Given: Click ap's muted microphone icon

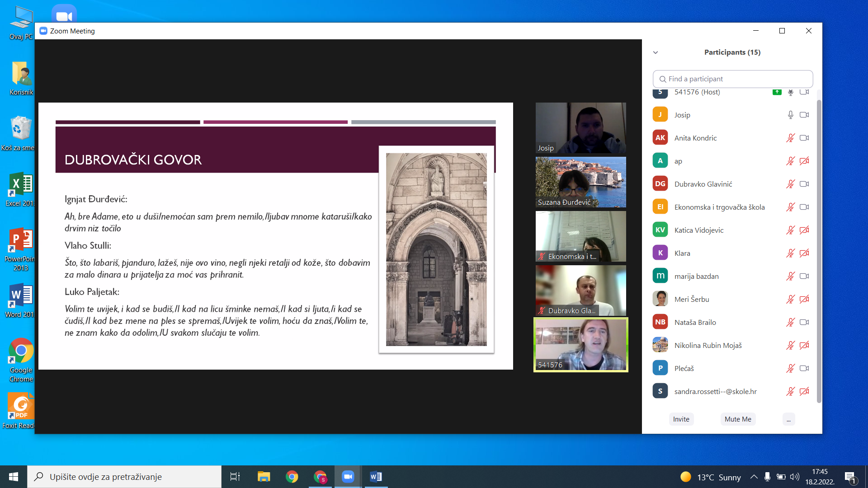Looking at the screenshot, I should pos(790,161).
